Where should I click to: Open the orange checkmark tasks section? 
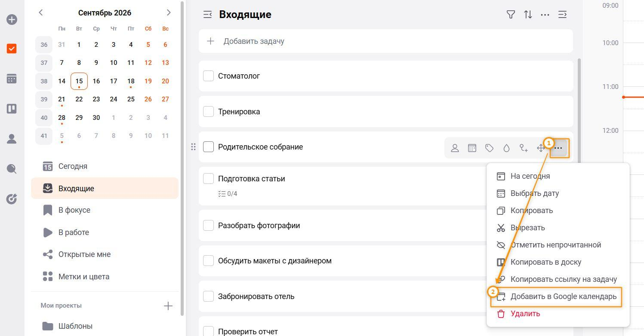(x=12, y=49)
